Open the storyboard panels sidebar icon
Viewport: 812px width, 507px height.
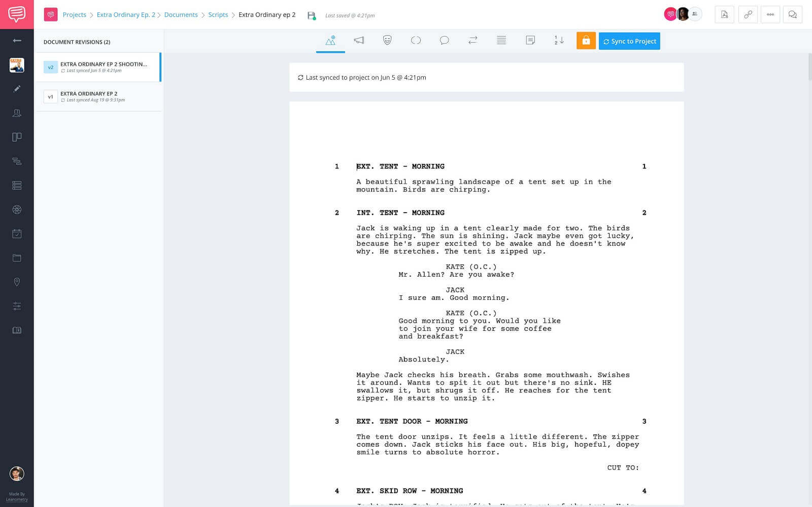[x=17, y=137]
